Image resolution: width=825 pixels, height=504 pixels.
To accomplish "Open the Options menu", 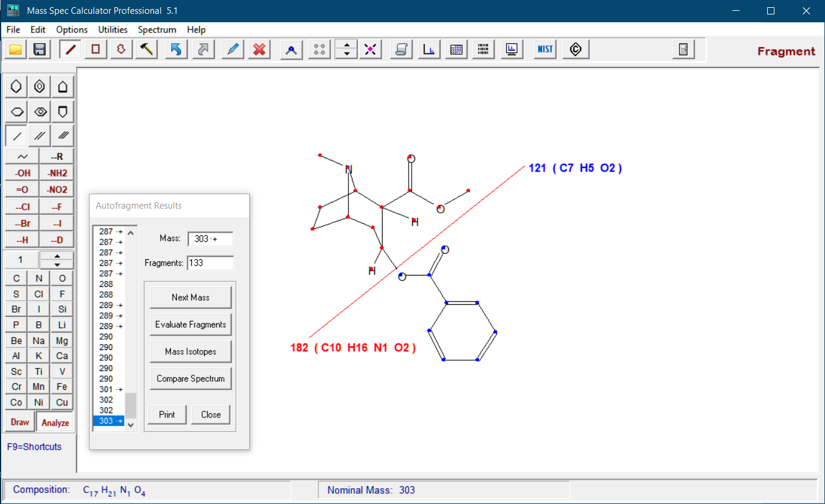I will tap(72, 29).
